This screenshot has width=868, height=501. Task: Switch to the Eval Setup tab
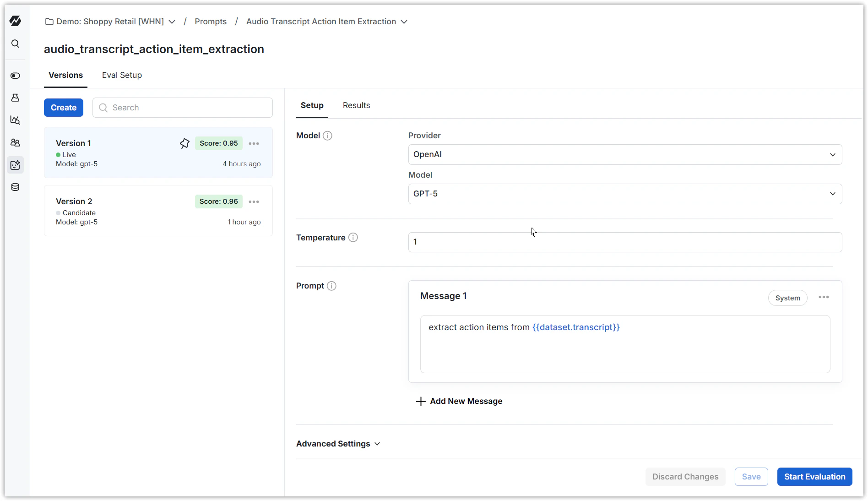click(122, 75)
